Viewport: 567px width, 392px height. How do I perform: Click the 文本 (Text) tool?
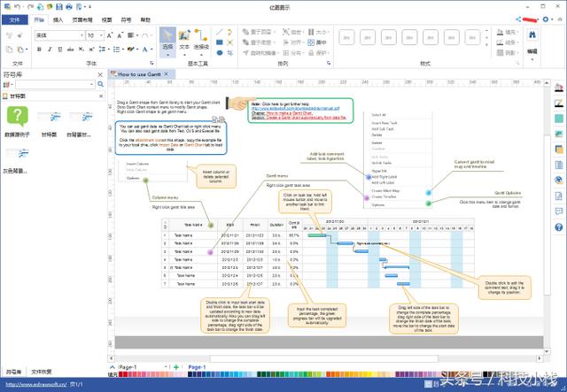click(x=184, y=40)
